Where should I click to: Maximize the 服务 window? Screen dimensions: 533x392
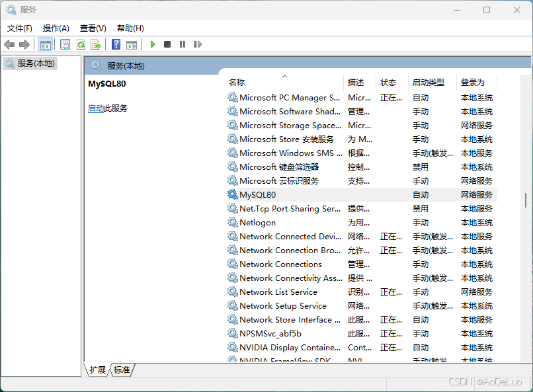487,10
